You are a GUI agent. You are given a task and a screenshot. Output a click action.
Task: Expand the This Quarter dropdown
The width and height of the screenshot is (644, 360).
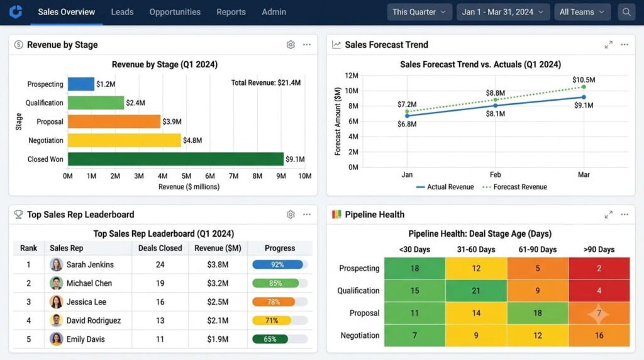coord(419,12)
